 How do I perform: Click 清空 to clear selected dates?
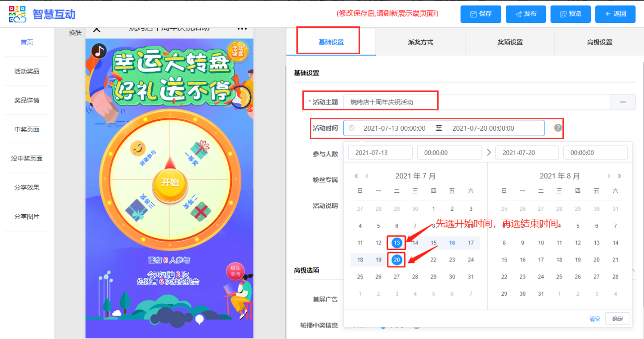click(595, 319)
